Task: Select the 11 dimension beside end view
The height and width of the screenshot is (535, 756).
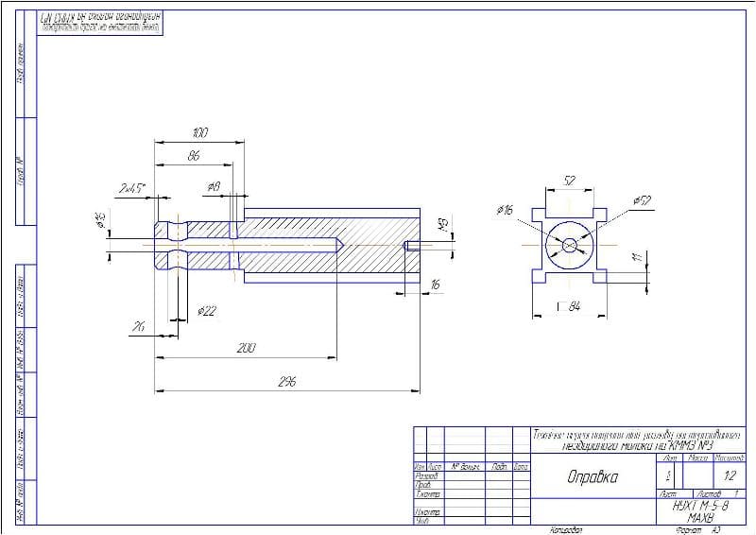Action: point(639,257)
